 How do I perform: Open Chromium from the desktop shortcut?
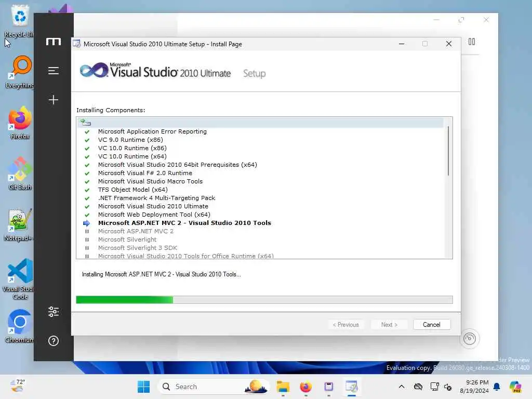tap(20, 326)
